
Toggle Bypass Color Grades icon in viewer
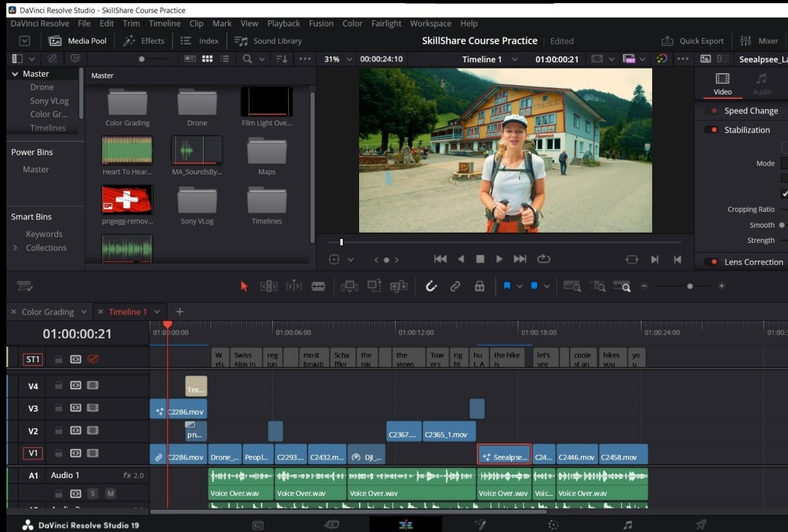(662, 59)
